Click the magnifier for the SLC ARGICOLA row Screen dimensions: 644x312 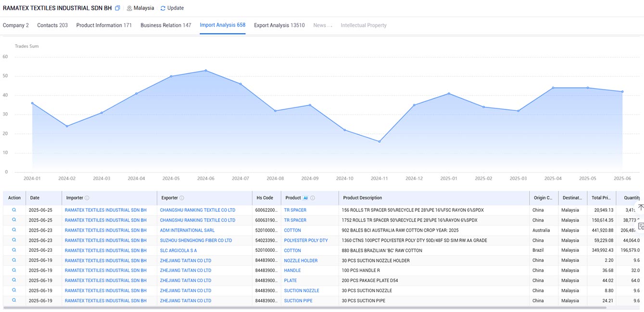[x=14, y=250]
